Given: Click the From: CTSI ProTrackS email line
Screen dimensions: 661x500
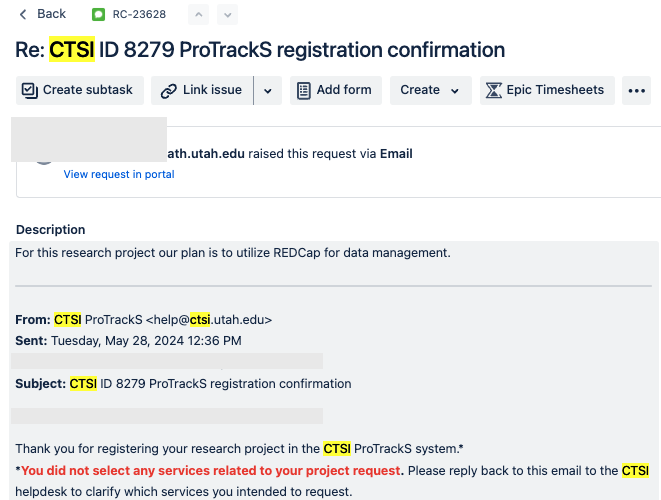Looking at the screenshot, I should [x=144, y=320].
